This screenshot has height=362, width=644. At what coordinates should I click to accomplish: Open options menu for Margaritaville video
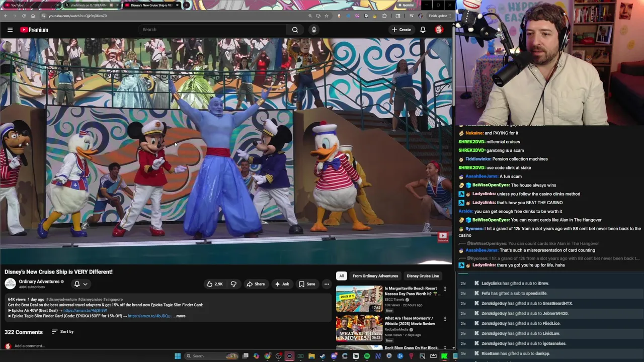click(x=445, y=289)
